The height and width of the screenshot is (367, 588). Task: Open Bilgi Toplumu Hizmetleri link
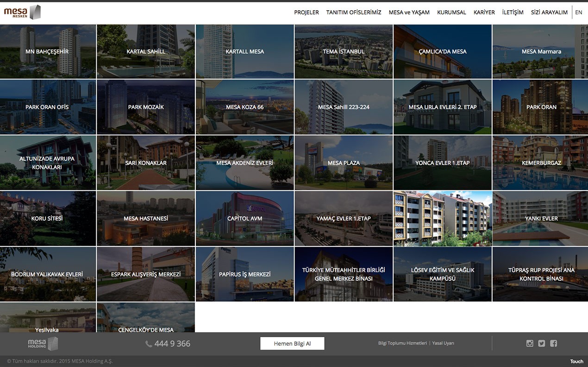(402, 343)
